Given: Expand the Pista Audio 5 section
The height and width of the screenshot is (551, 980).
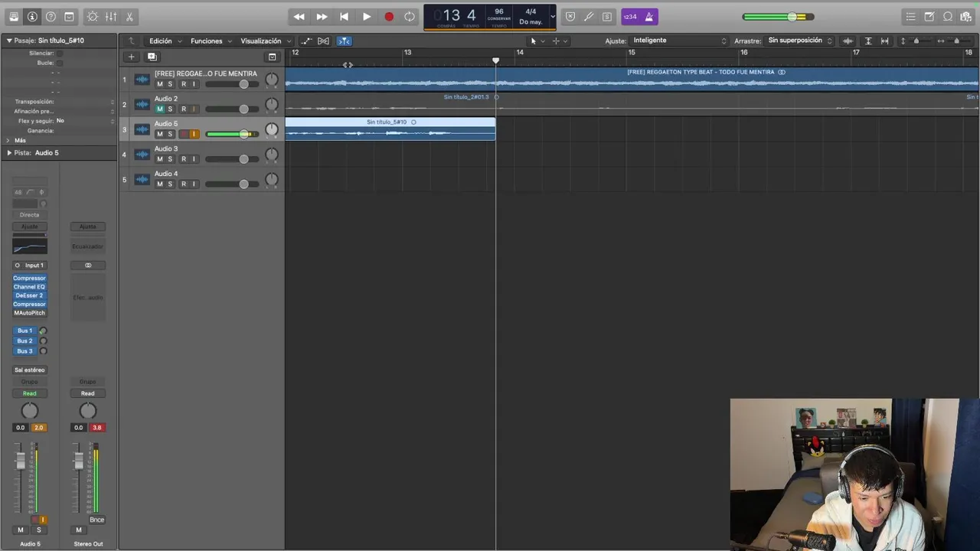Looking at the screenshot, I should coord(8,153).
